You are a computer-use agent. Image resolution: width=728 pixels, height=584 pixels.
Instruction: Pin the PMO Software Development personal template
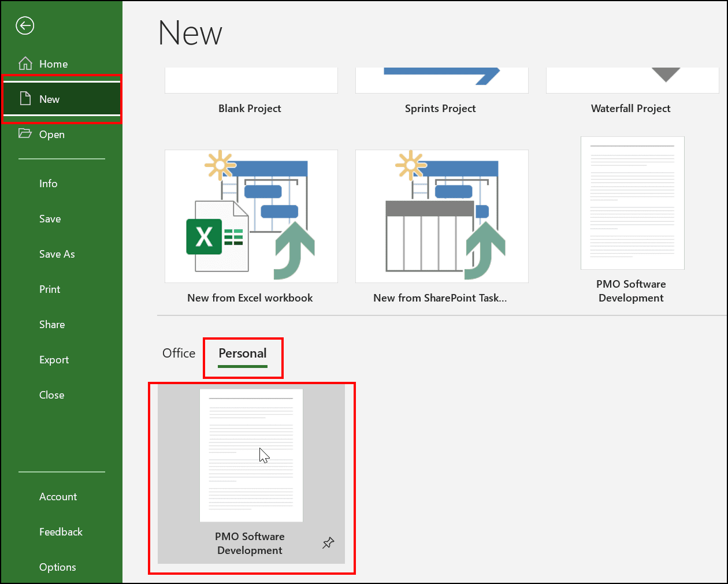(328, 543)
